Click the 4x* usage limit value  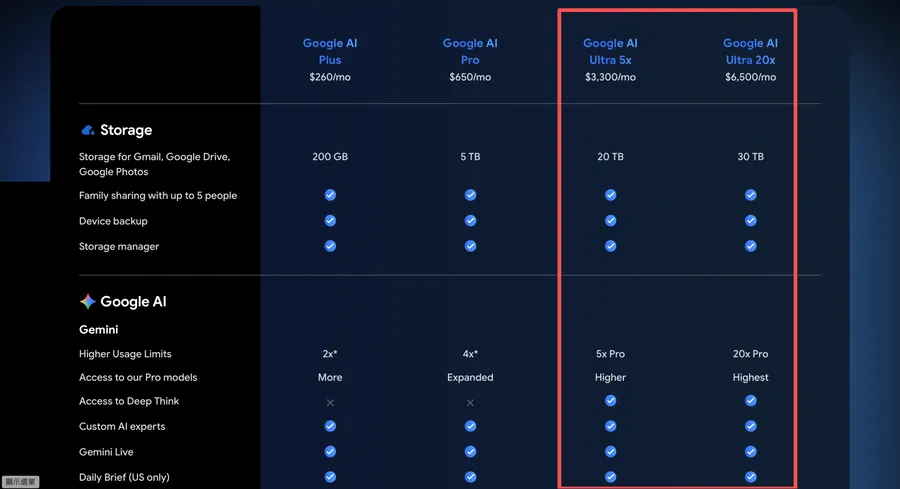tap(470, 354)
